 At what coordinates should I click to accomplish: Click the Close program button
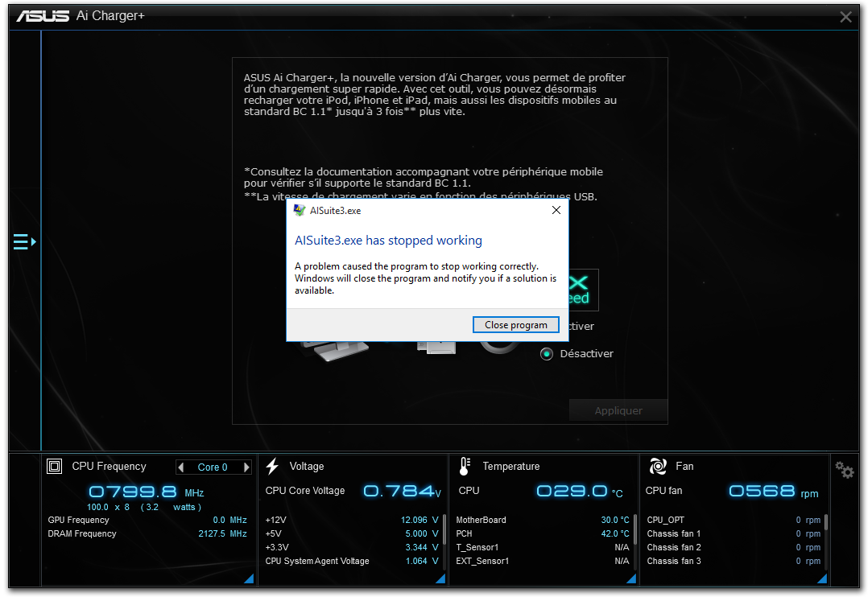coord(516,325)
